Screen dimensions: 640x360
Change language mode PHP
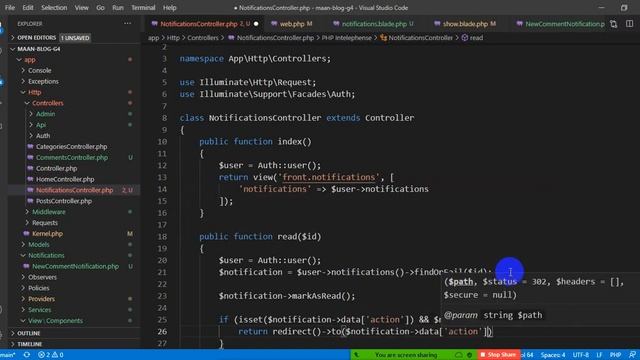point(615,355)
